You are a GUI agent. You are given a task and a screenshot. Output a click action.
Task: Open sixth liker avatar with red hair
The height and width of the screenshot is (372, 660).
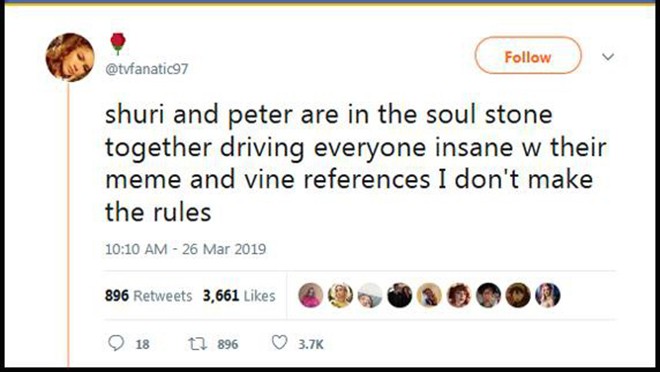pyautogui.click(x=459, y=295)
